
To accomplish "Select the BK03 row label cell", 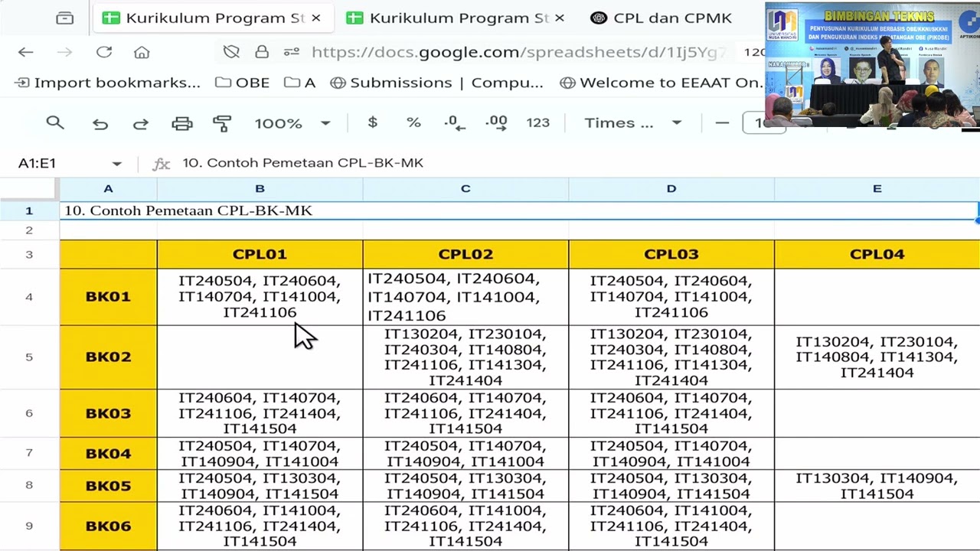I will (108, 413).
